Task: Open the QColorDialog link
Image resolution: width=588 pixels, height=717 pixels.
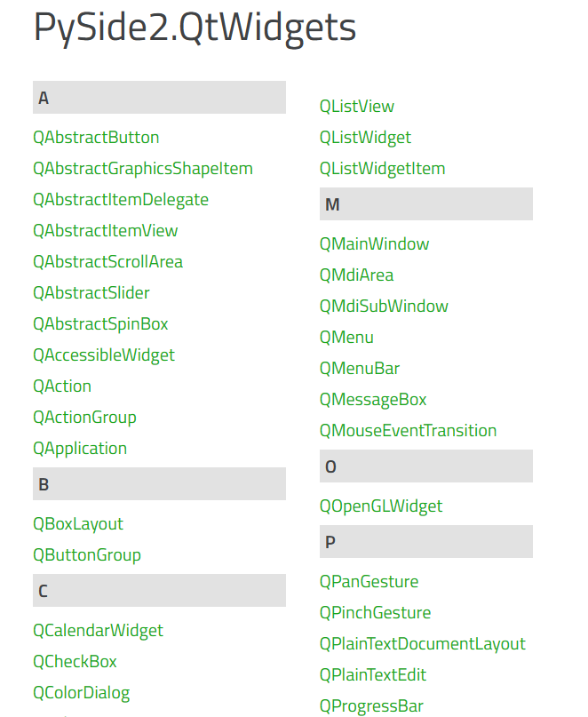Action: [81, 693]
